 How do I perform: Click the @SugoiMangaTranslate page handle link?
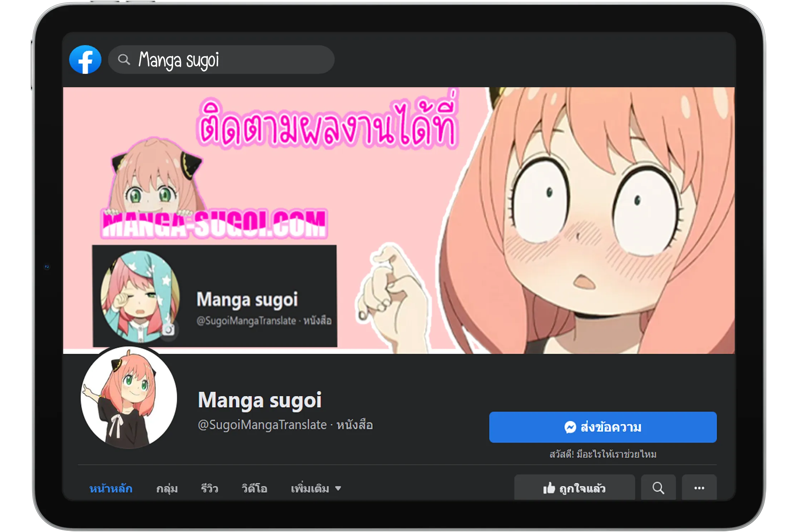[x=262, y=425]
